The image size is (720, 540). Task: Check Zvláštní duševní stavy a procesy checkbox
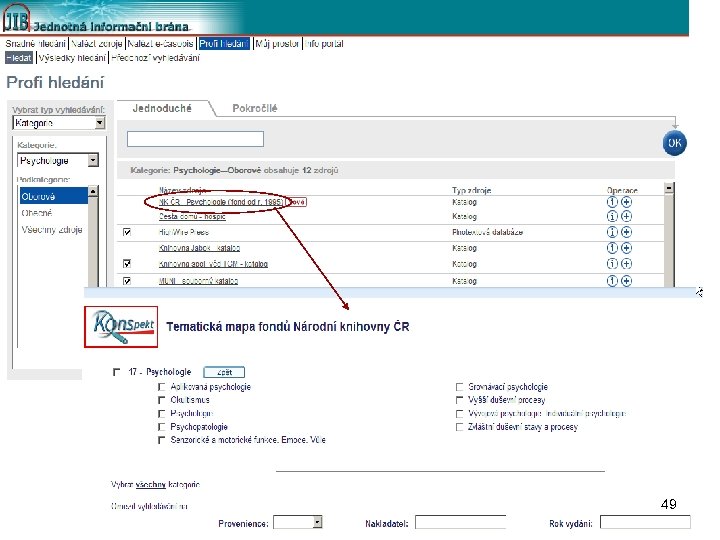coord(459,427)
